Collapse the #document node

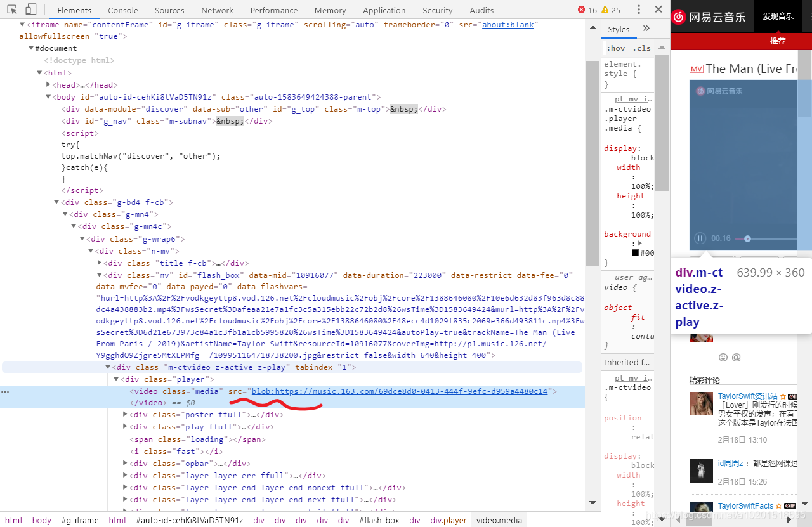pos(31,48)
